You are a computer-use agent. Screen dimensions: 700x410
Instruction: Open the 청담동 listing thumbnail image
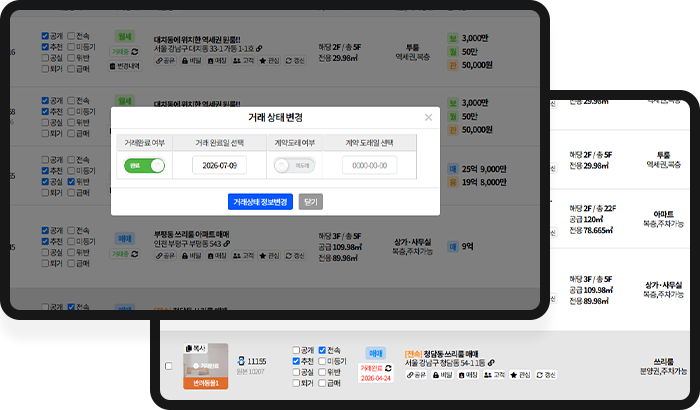205,366
